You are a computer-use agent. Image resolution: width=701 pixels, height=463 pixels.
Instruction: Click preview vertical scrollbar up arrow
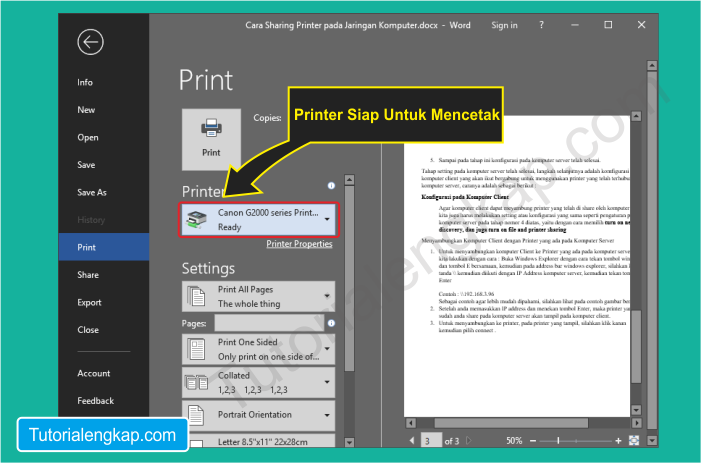point(636,116)
